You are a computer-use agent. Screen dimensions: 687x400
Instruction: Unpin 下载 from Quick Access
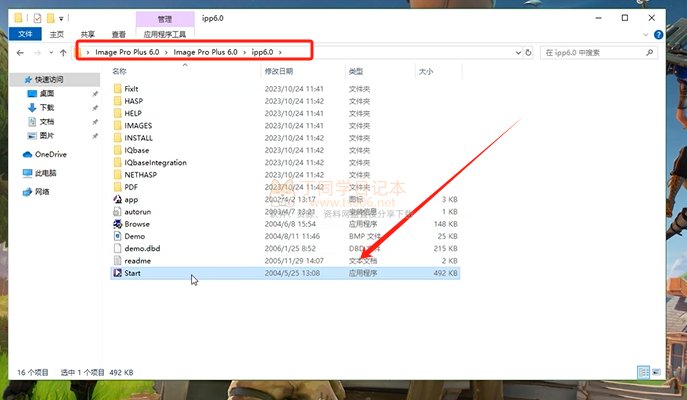point(95,107)
